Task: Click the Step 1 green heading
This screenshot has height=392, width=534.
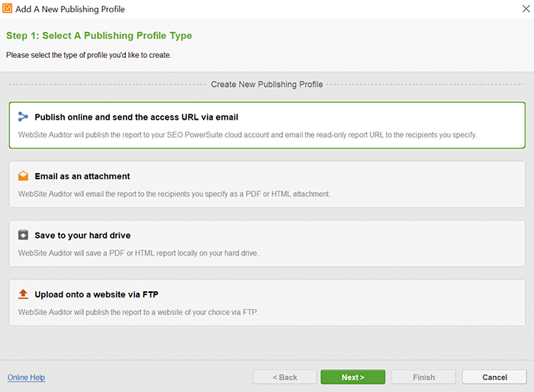Action: 99,35
